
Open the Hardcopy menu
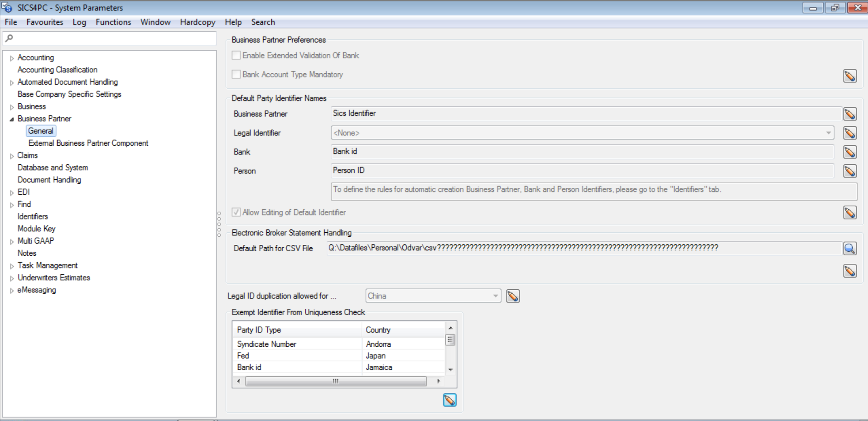click(x=197, y=22)
